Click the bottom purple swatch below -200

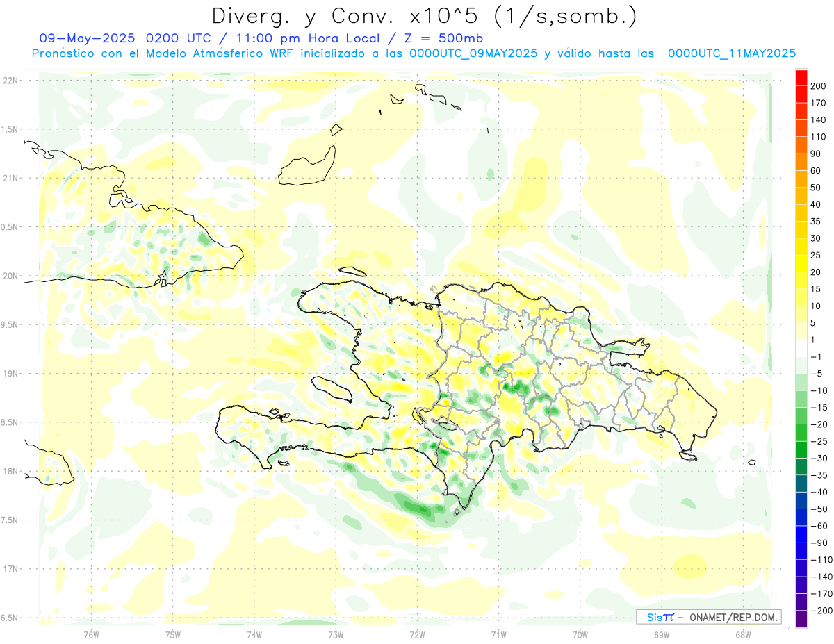(x=801, y=619)
